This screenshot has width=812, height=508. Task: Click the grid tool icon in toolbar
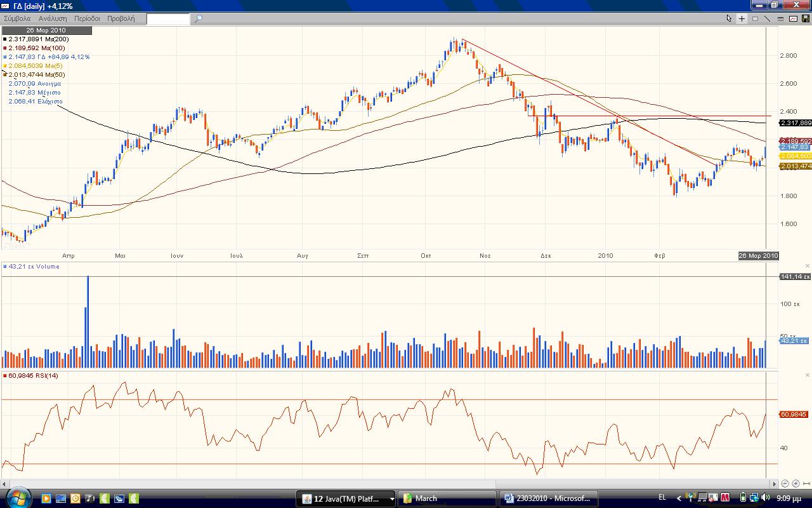click(755, 18)
